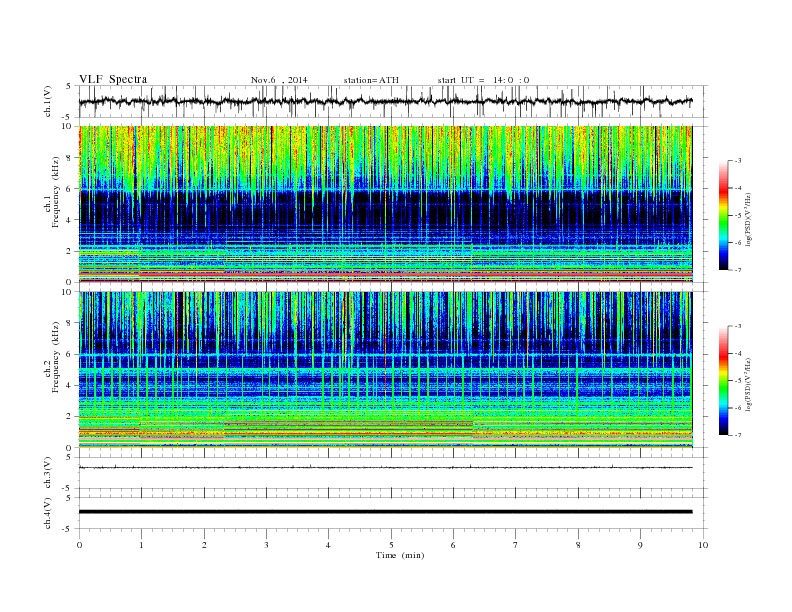
Task: Click the ch.2 spectrogram panel
Action: (x=385, y=370)
